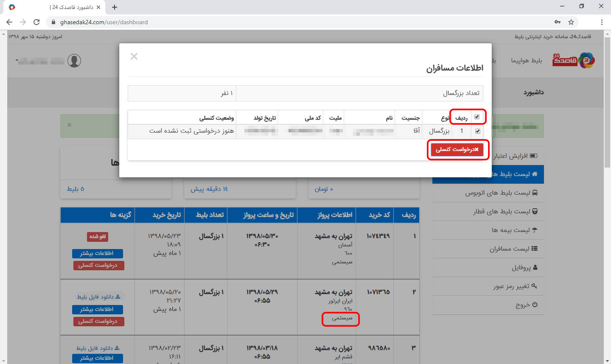611x364 pixels.
Task: Download ticket file for purchase 1071365
Action: [x=98, y=297]
